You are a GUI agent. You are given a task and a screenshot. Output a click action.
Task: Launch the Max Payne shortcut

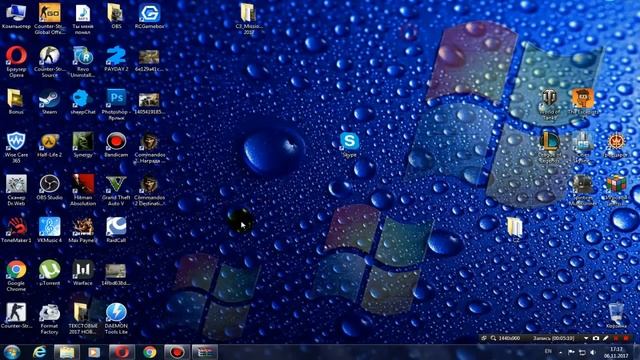[x=83, y=230]
